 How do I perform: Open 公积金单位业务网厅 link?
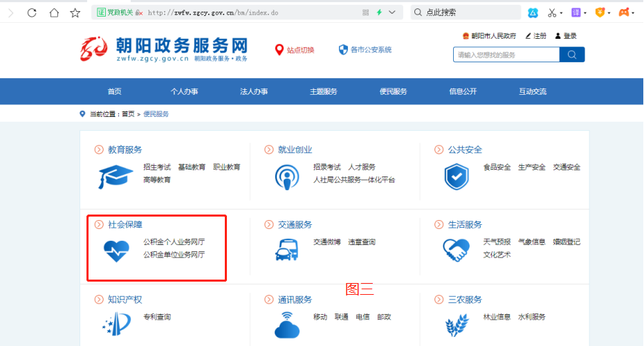174,255
